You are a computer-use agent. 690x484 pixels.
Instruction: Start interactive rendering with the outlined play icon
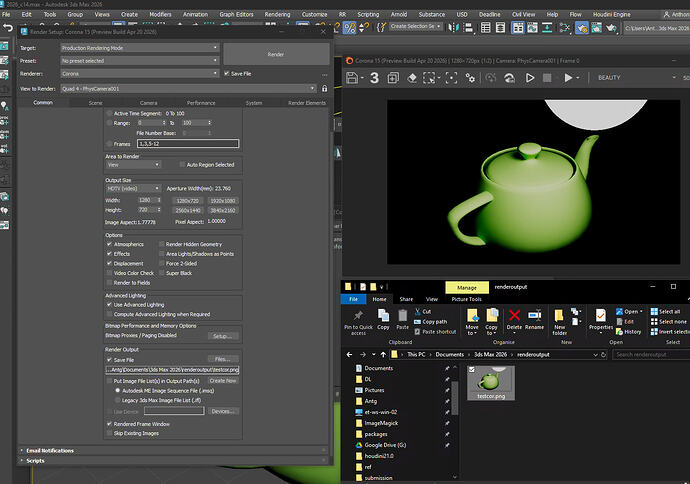(530, 78)
